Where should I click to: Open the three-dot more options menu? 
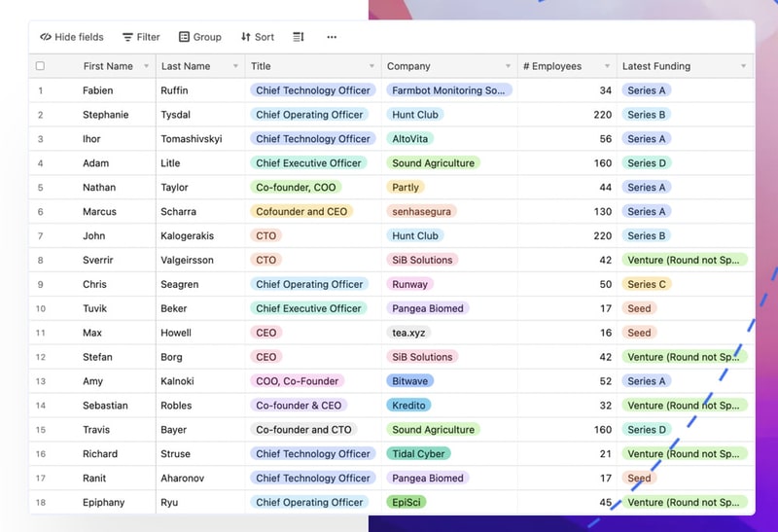point(332,37)
